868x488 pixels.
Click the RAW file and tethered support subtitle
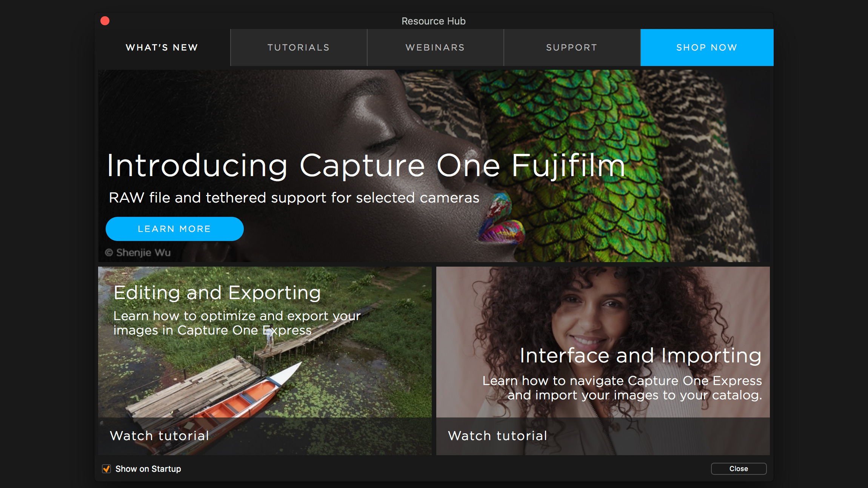[x=294, y=198]
